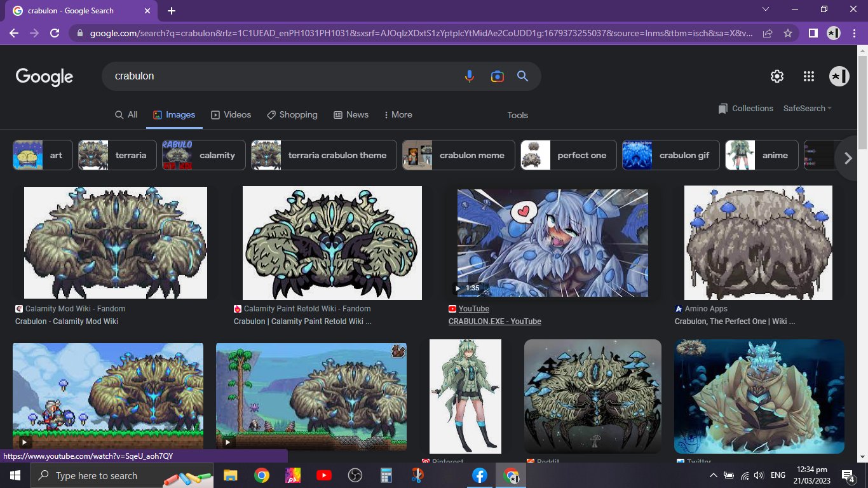Select the perfect one filter chip
Screen dimensions: 868x488
point(569,155)
